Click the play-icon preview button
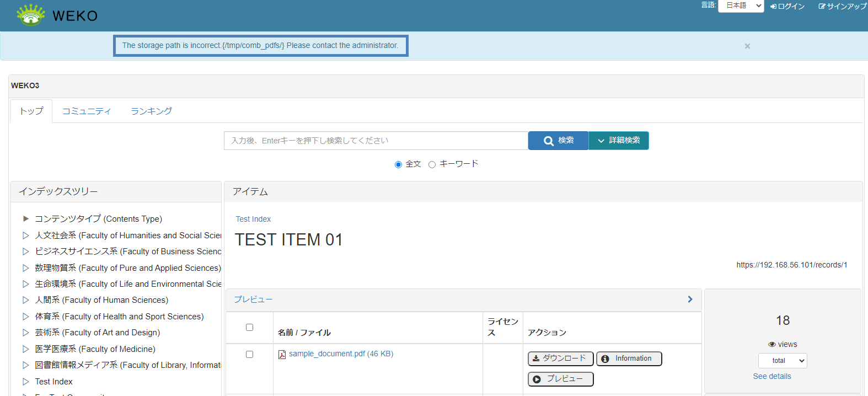Viewport: 868px width, 396px height. 560,379
